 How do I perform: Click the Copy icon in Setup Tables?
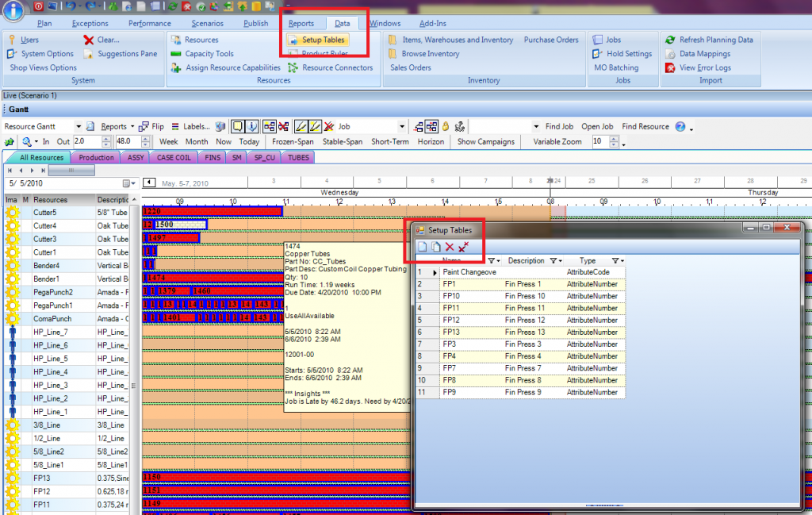(x=436, y=247)
